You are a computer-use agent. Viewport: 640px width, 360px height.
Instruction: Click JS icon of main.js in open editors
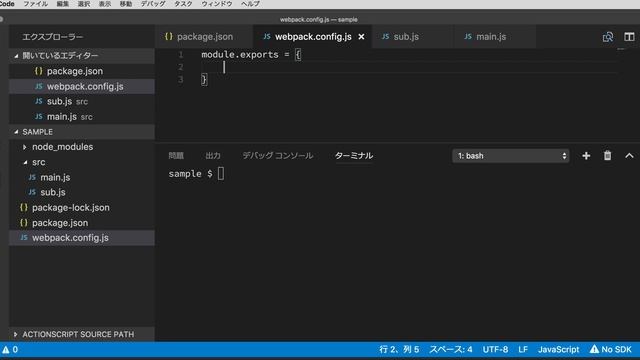pos(38,116)
